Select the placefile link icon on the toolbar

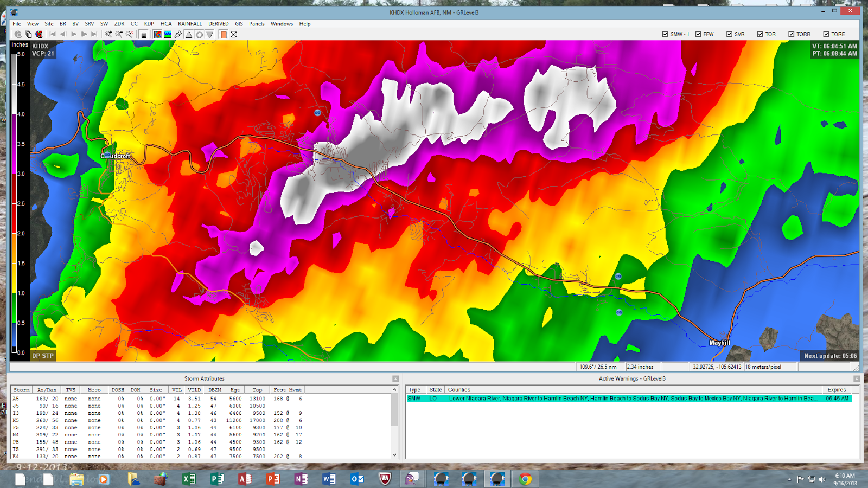pyautogui.click(x=178, y=34)
